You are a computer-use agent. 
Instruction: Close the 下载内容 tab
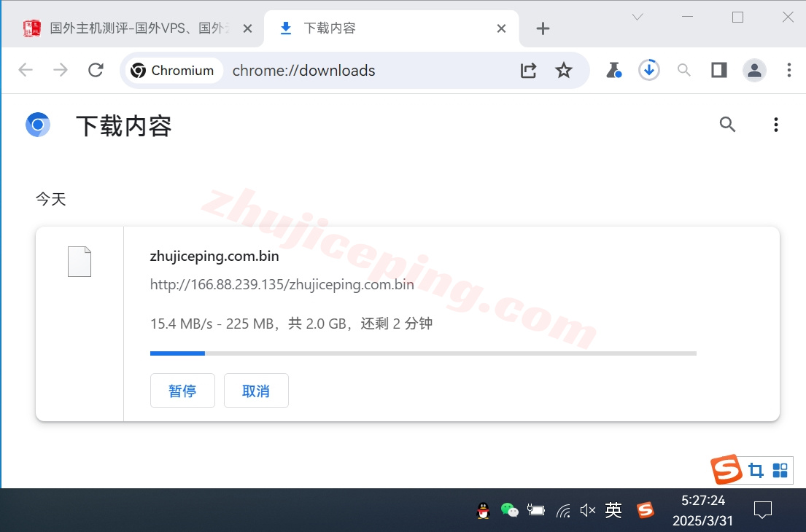(x=501, y=28)
